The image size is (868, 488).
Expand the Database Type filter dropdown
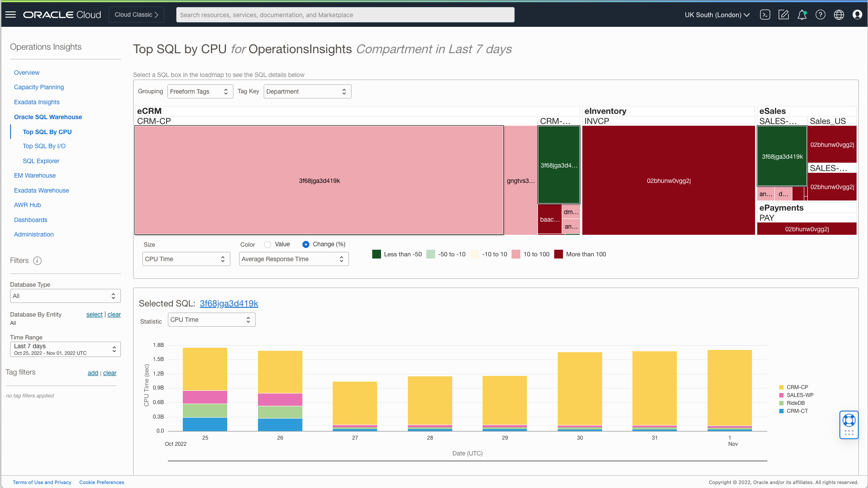[x=65, y=296]
